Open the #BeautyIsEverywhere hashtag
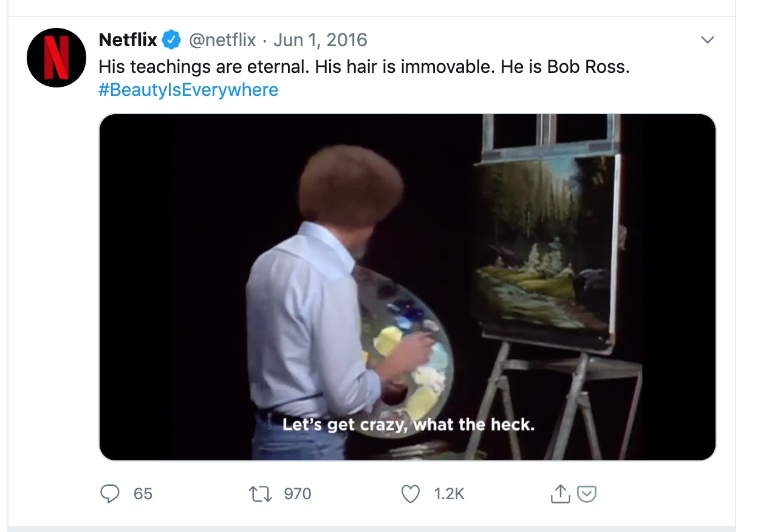Viewport: 769px width, 532px height. [x=188, y=90]
